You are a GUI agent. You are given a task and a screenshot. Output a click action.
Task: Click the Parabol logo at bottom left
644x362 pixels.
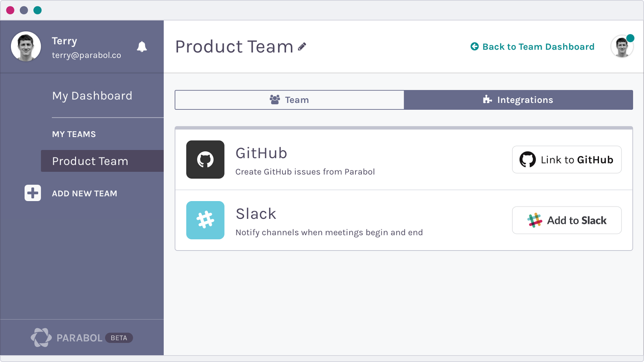(x=41, y=337)
